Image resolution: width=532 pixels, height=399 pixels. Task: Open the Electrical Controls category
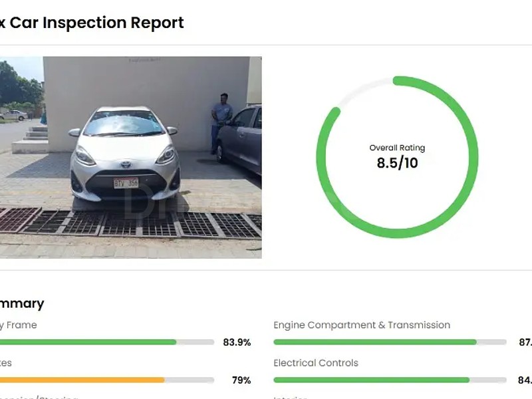316,363
